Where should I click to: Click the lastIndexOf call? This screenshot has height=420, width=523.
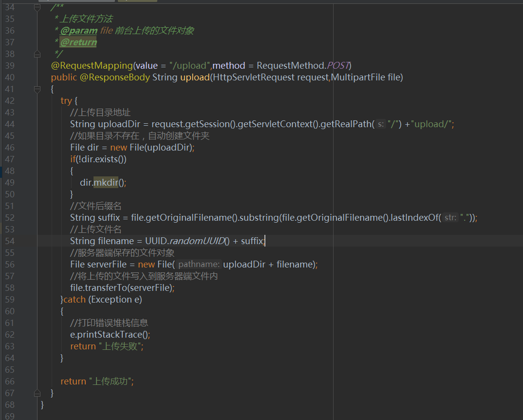point(414,218)
